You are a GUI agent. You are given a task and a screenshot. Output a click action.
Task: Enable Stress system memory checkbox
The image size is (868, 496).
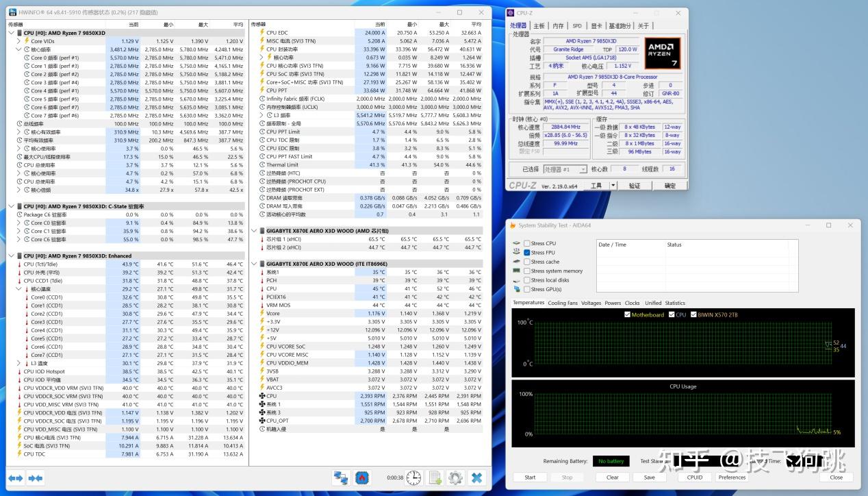click(527, 271)
